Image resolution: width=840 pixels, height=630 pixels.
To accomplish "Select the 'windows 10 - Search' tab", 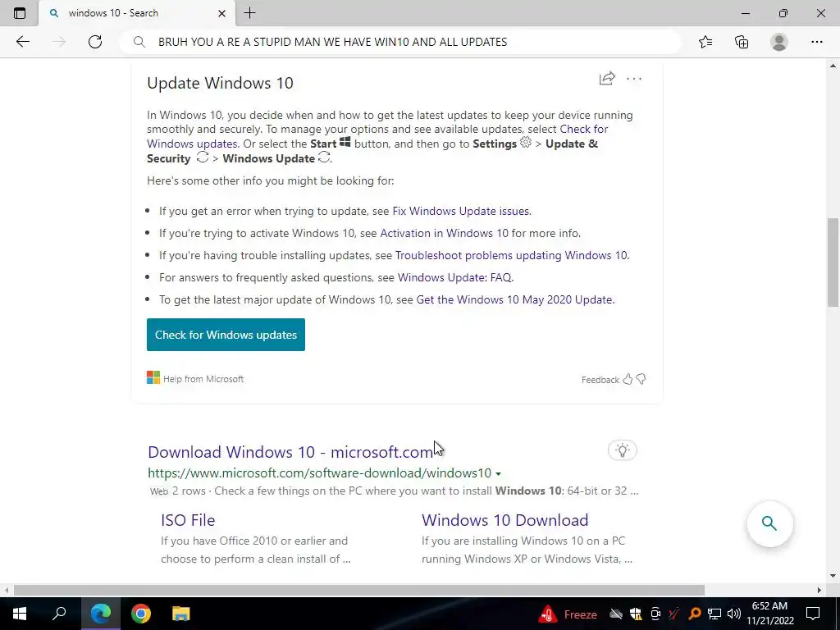I will (x=137, y=13).
